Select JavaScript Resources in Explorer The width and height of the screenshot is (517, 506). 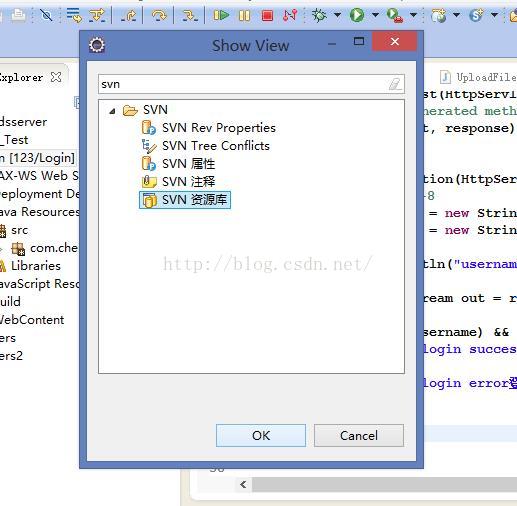click(x=40, y=284)
